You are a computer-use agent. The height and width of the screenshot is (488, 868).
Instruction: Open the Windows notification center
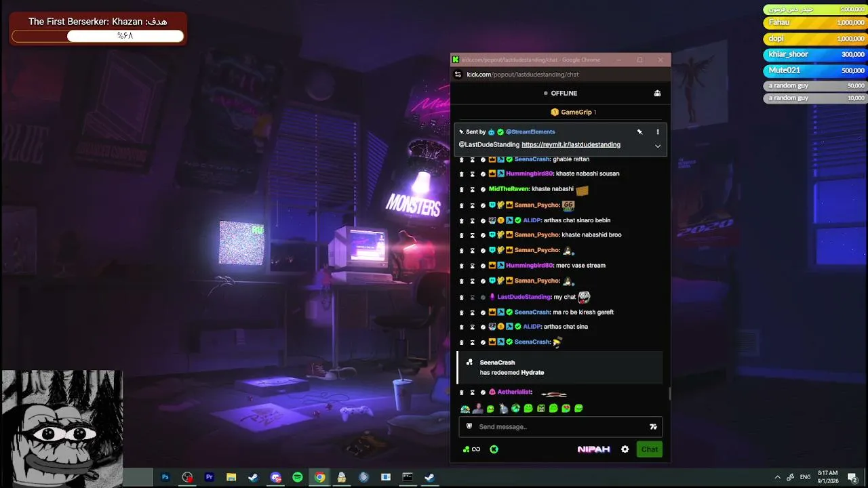852,477
